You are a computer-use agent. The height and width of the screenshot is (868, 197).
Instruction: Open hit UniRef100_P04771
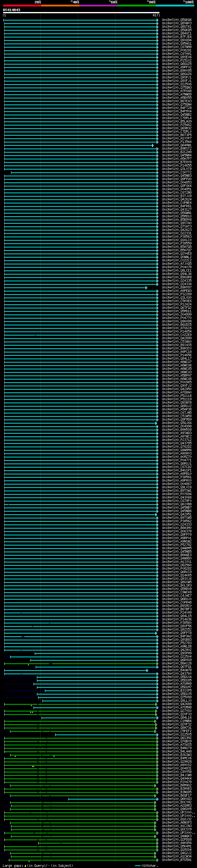point(176,460)
